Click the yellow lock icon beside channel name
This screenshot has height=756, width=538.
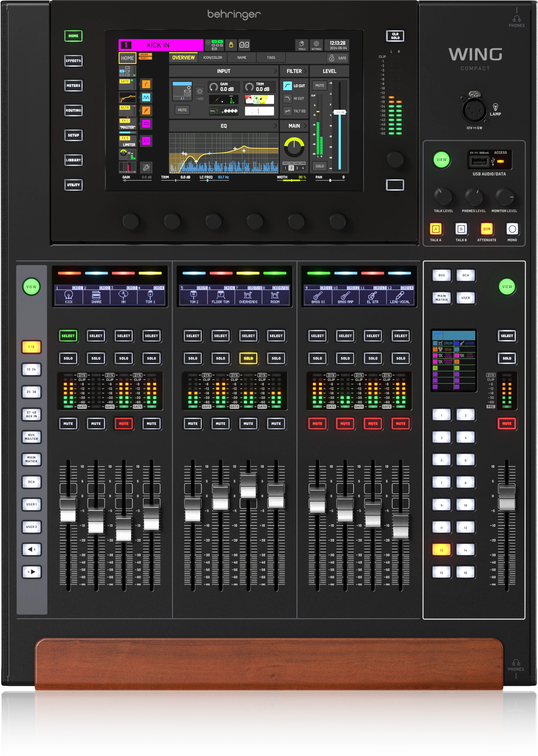pos(231,45)
